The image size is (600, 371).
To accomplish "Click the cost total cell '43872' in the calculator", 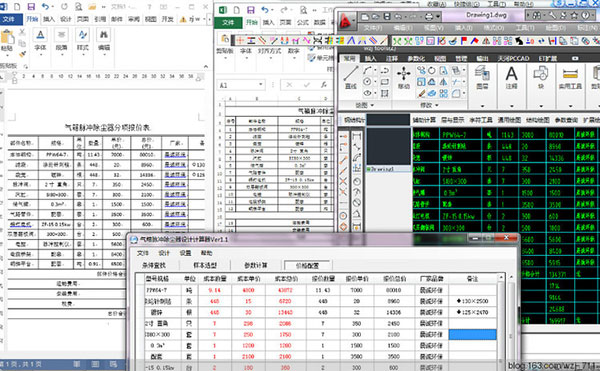I will tap(285, 290).
